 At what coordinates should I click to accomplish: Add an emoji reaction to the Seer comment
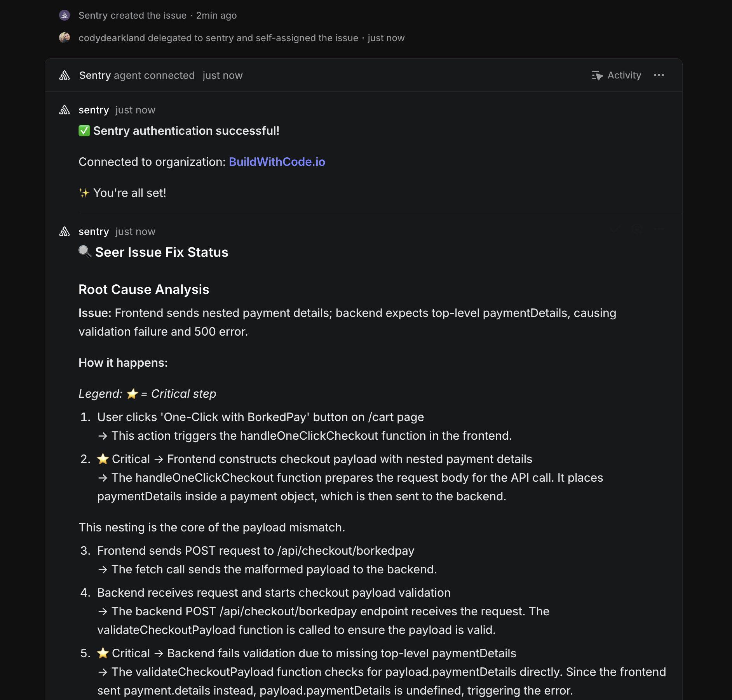[637, 229]
